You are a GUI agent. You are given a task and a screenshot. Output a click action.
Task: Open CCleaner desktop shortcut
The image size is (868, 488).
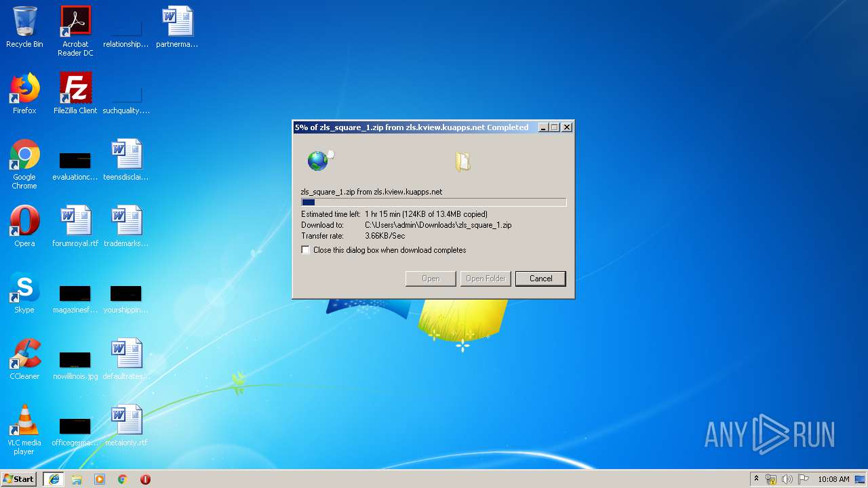pos(24,359)
